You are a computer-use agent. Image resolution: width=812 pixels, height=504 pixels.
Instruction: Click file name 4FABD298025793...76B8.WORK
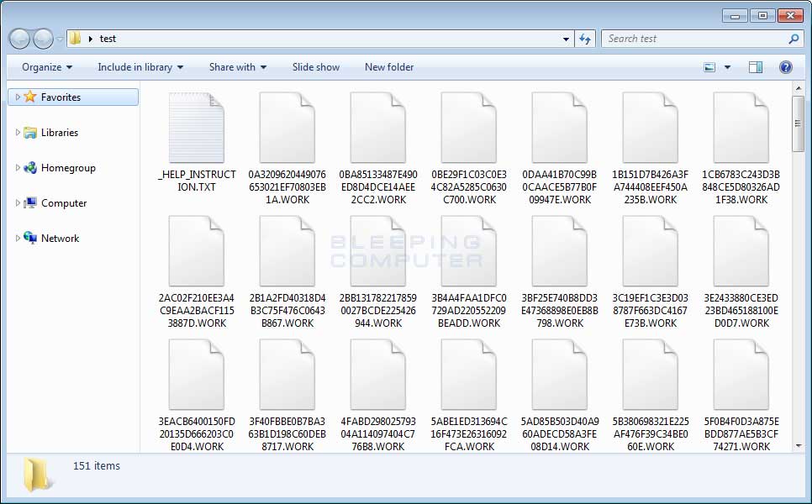(x=378, y=434)
